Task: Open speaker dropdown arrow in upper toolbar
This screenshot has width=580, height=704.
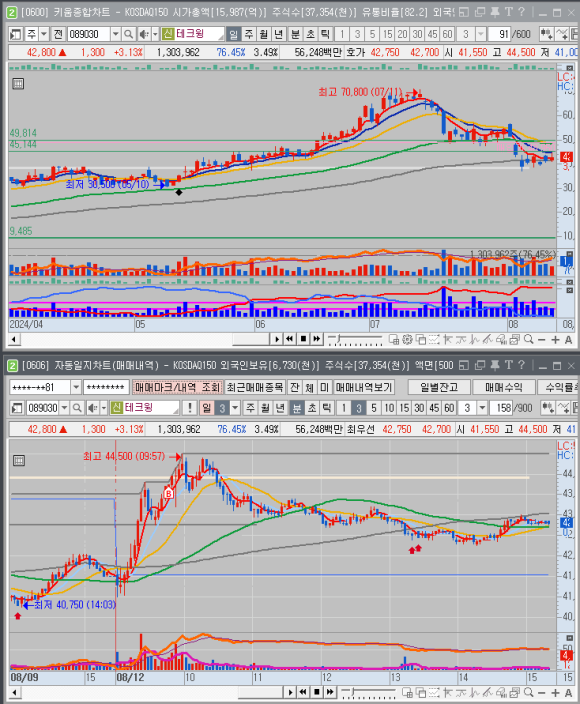Action: (155, 34)
